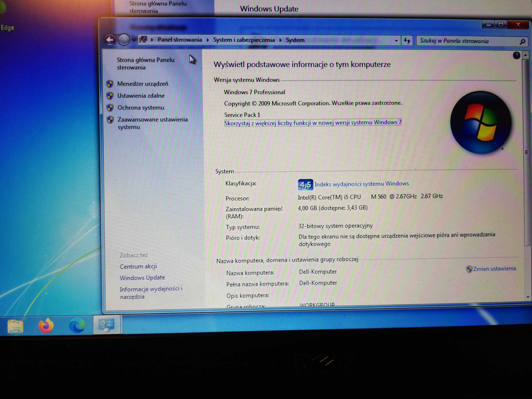
Task: Open Ochrona systemu
Action: [141, 108]
